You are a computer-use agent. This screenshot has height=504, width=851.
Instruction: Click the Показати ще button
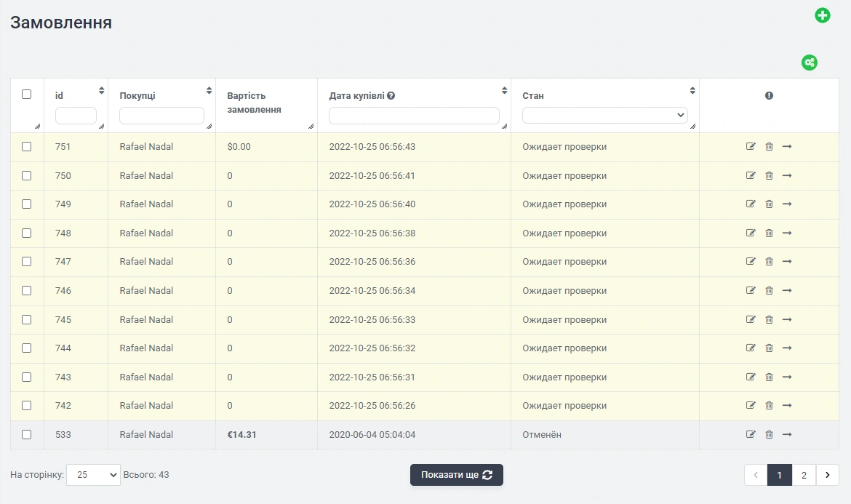(456, 475)
